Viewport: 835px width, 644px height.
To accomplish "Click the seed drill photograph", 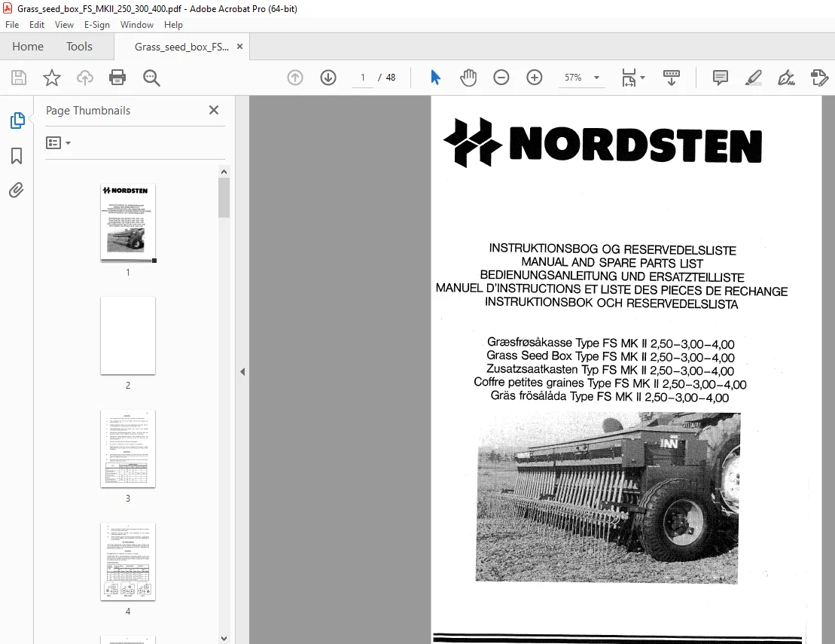I will tap(608, 498).
